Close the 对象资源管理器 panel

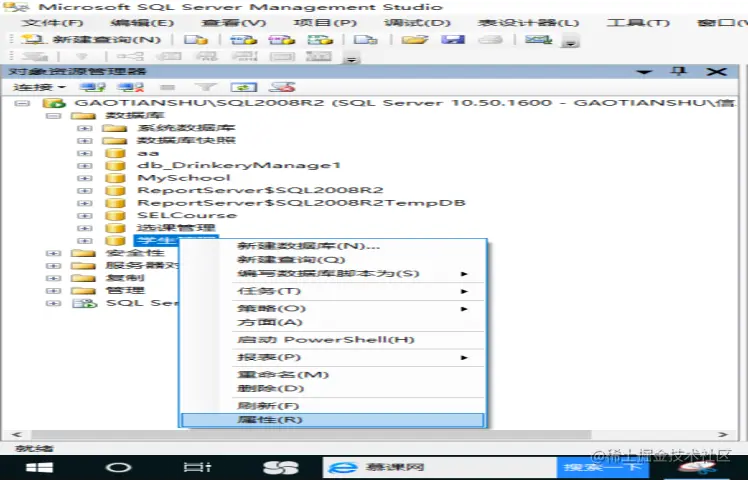click(x=716, y=72)
